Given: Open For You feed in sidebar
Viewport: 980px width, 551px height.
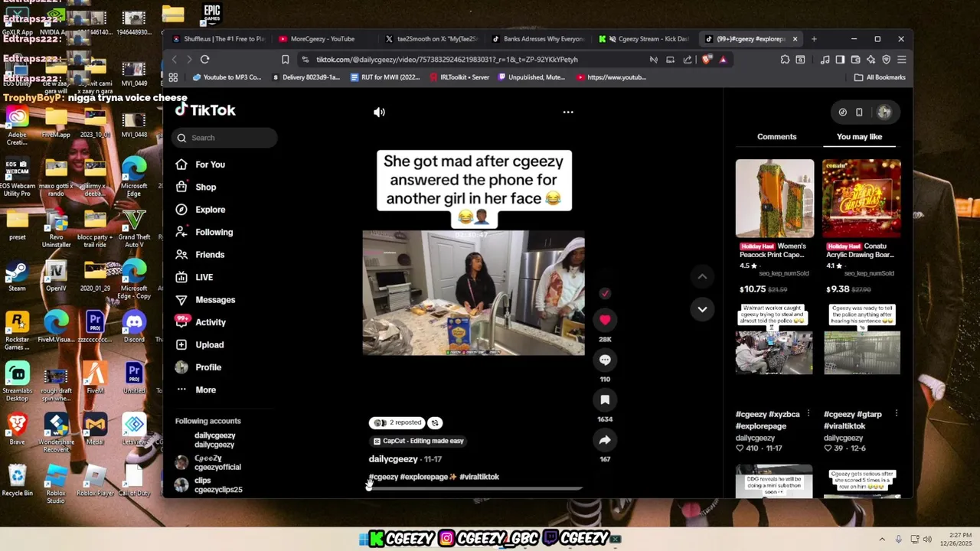Looking at the screenshot, I should pos(211,165).
